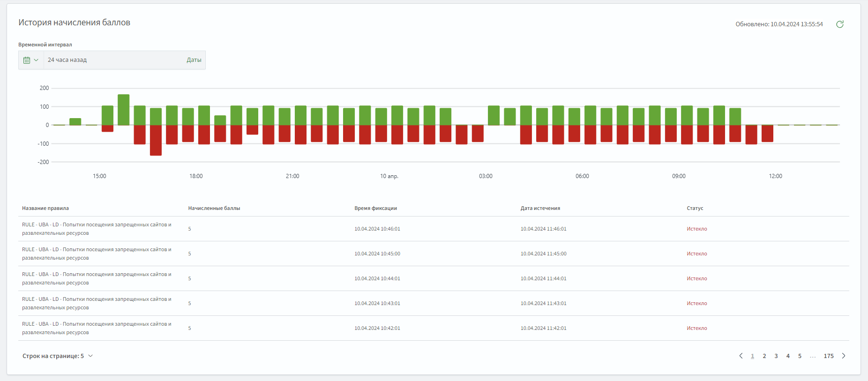Select pagination page 1
868x381 pixels.
(x=753, y=356)
